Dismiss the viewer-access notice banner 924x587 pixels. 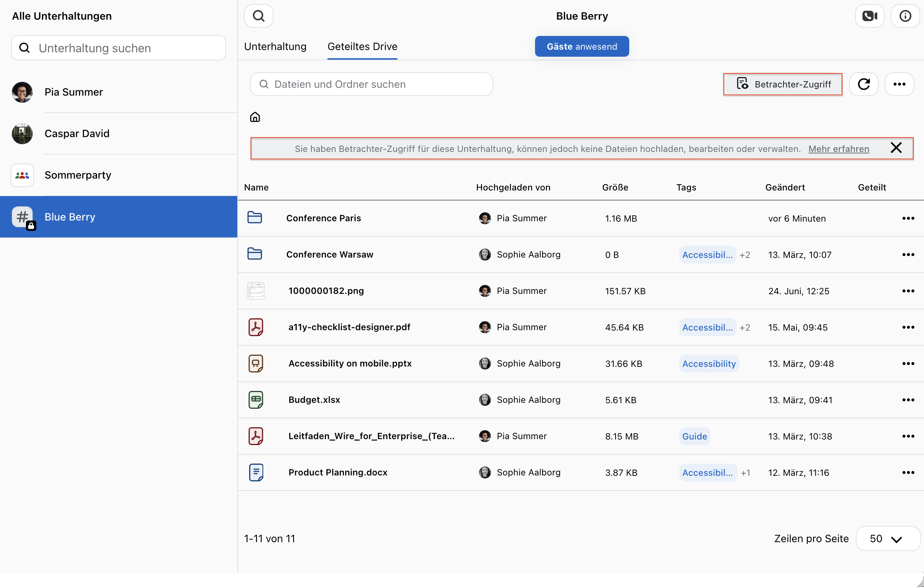(896, 148)
